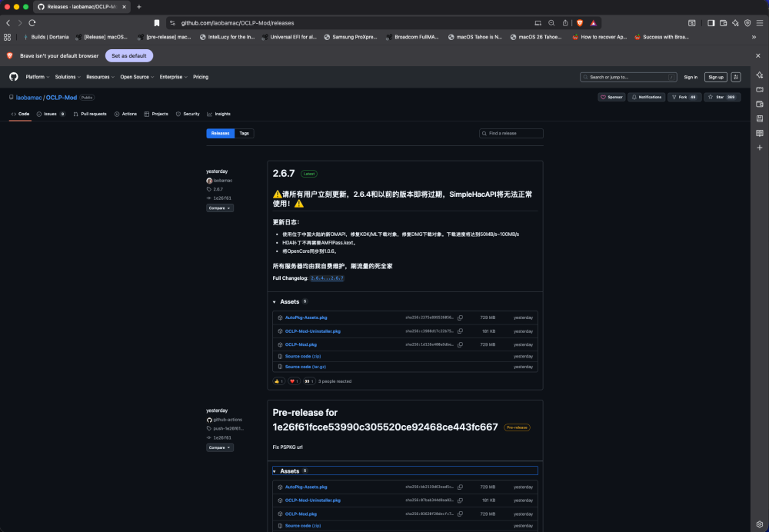The height and width of the screenshot is (532, 769).
Task: Open the apps grid in bookmarks bar
Action: pos(8,37)
